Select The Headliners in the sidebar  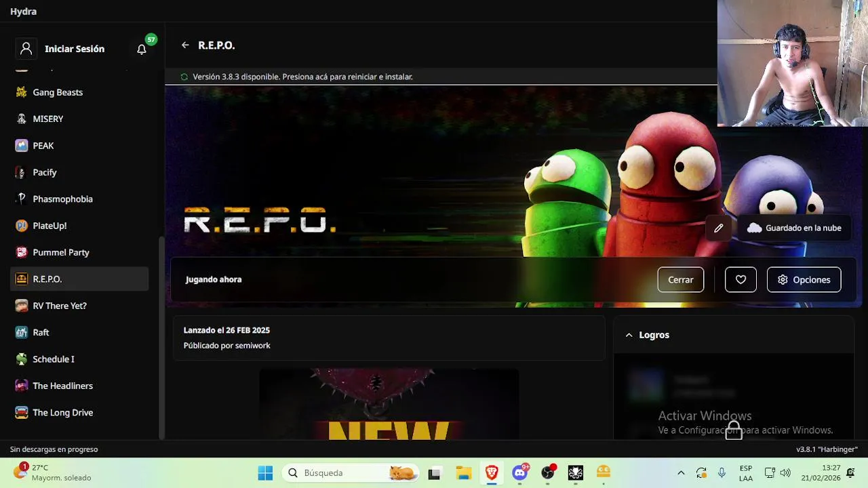click(x=79, y=386)
